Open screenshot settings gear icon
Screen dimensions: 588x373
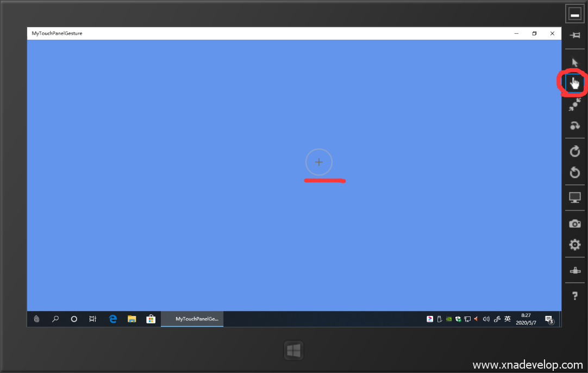575,245
